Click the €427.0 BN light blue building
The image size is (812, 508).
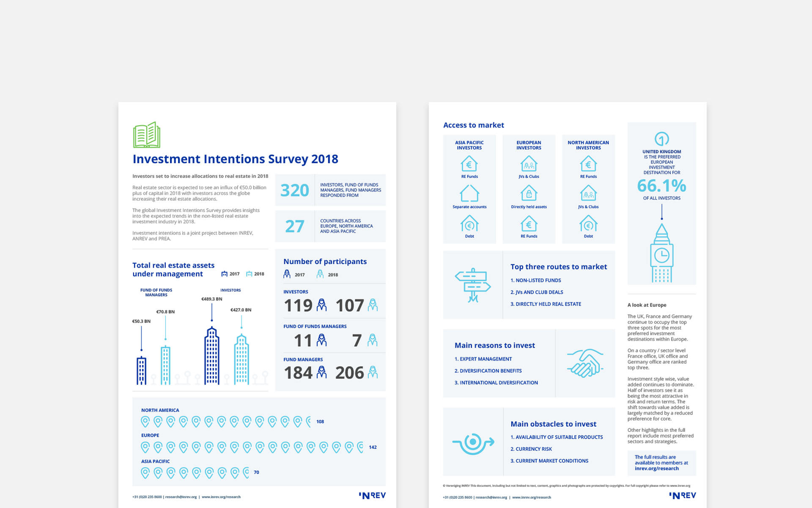241,359
